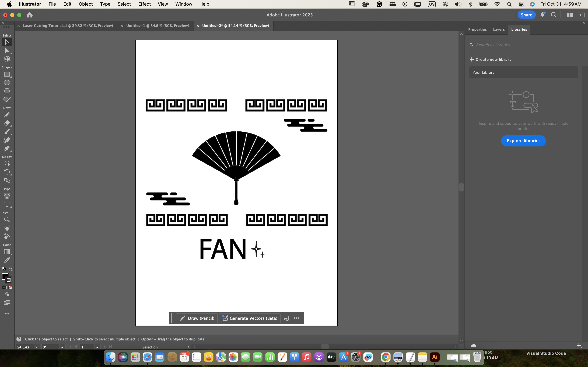Open the zoom level dropdown
Screen dimensions: 588x367
tap(36, 347)
